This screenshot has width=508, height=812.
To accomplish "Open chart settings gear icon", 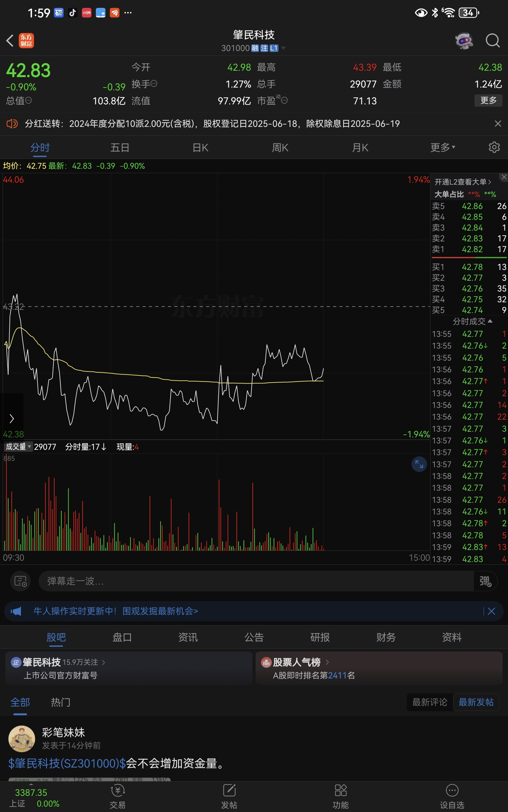I will click(494, 147).
